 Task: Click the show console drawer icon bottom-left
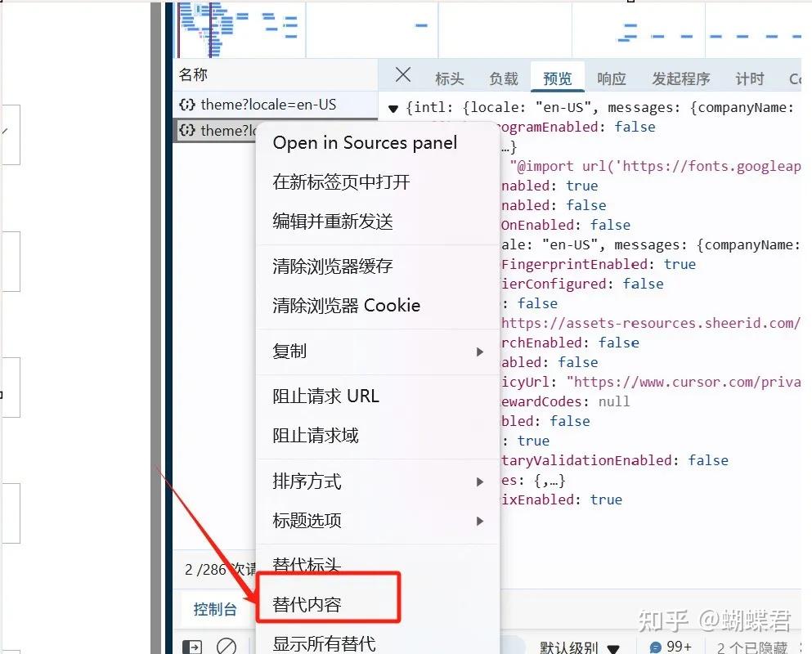(x=192, y=647)
